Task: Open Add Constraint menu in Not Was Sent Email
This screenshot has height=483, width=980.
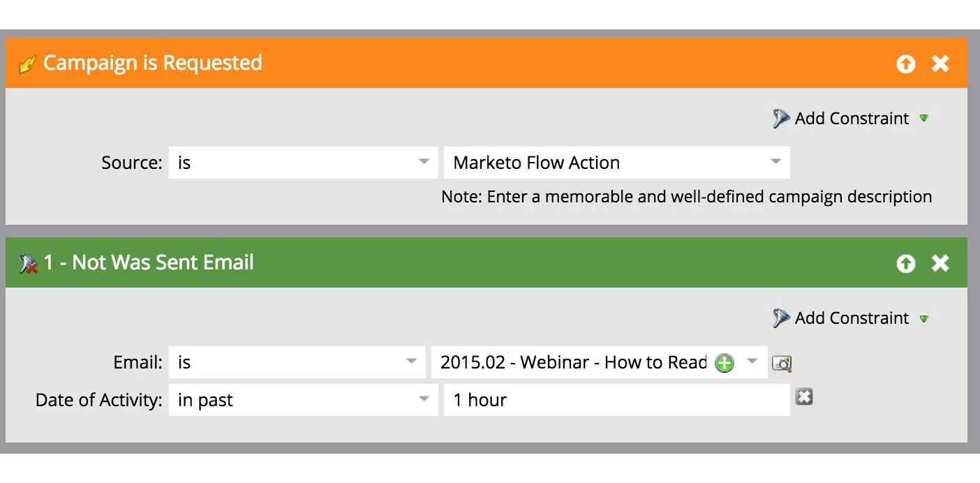Action: pyautogui.click(x=851, y=318)
